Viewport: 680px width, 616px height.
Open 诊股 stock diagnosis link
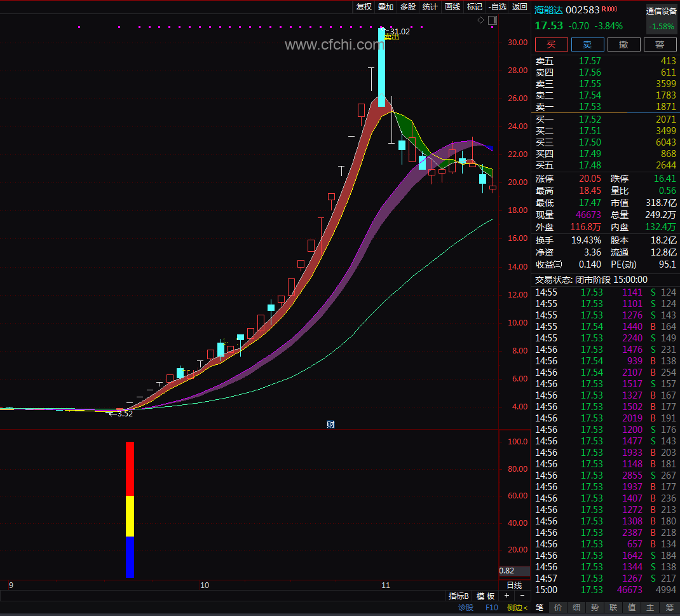(466, 608)
